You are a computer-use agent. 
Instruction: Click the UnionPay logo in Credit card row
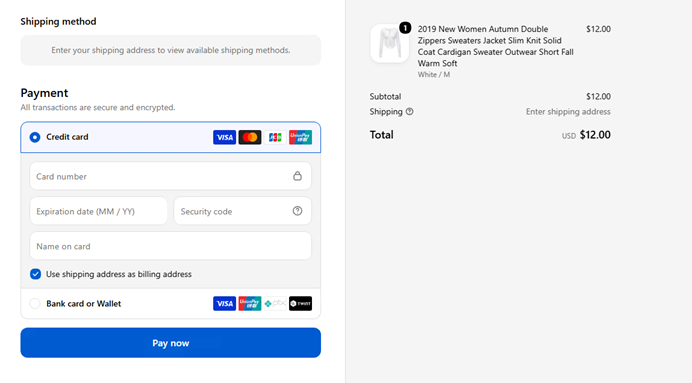[301, 137]
